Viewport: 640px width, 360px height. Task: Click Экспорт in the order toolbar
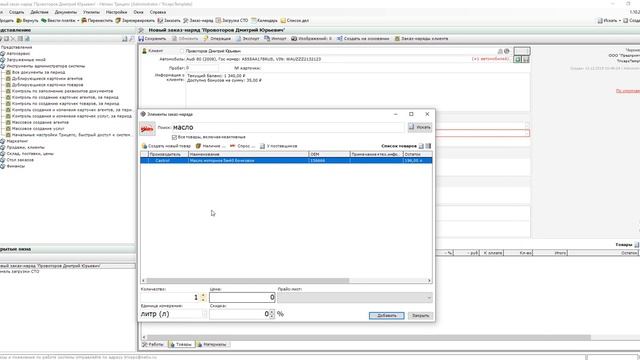(248, 39)
